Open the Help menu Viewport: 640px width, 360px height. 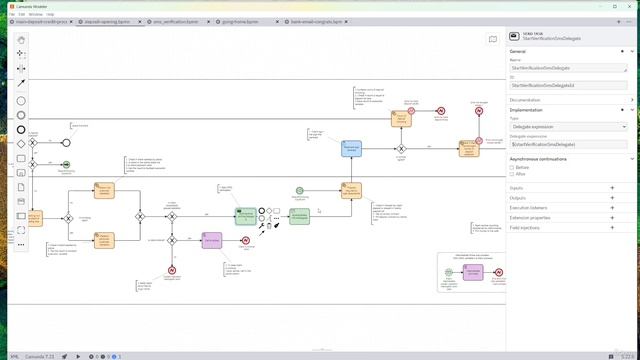click(50, 14)
